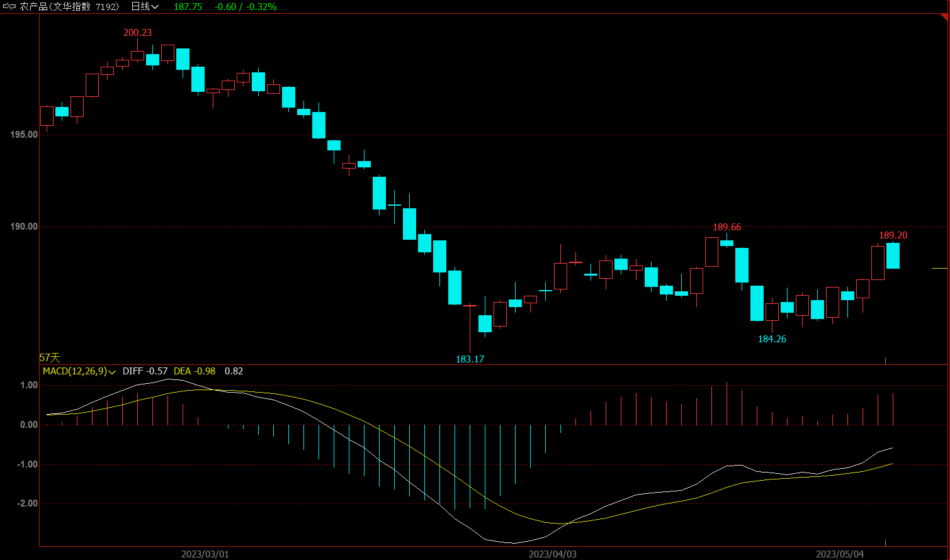Click the MACD value 0.82

click(234, 371)
